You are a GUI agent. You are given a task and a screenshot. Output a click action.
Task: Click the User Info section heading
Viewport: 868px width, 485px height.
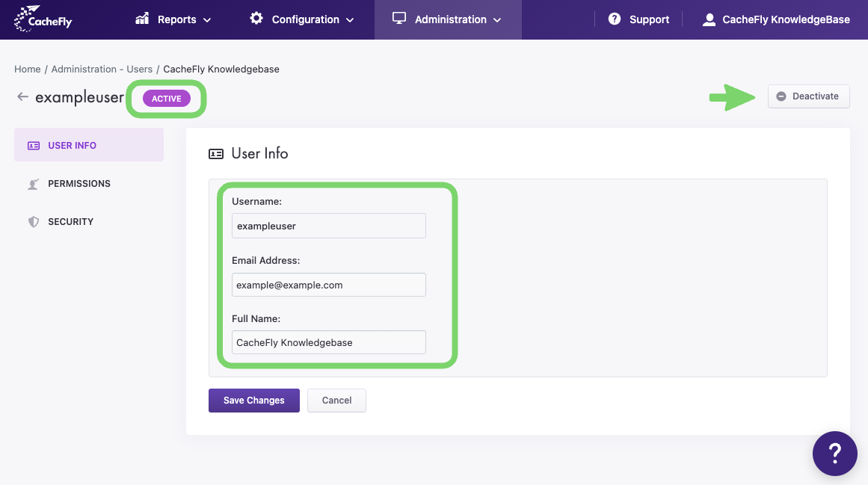[259, 153]
